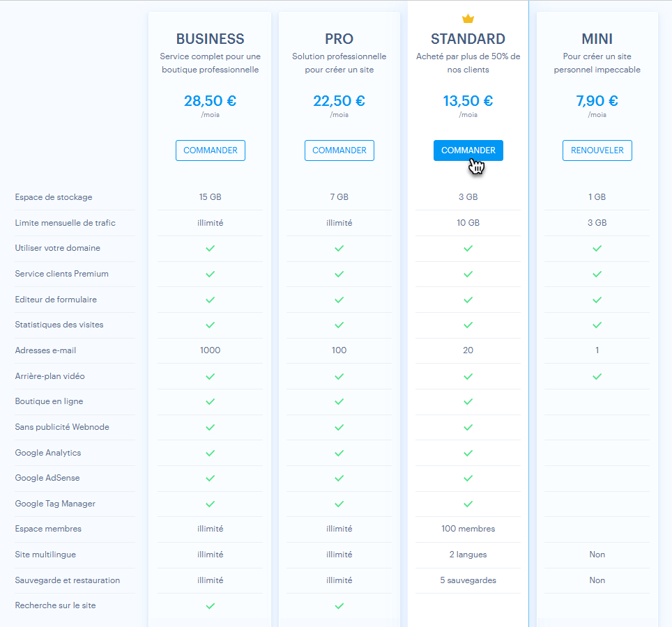Click Pro checkmark for Boutique en ligne
This screenshot has width=672, height=627.
coord(339,402)
